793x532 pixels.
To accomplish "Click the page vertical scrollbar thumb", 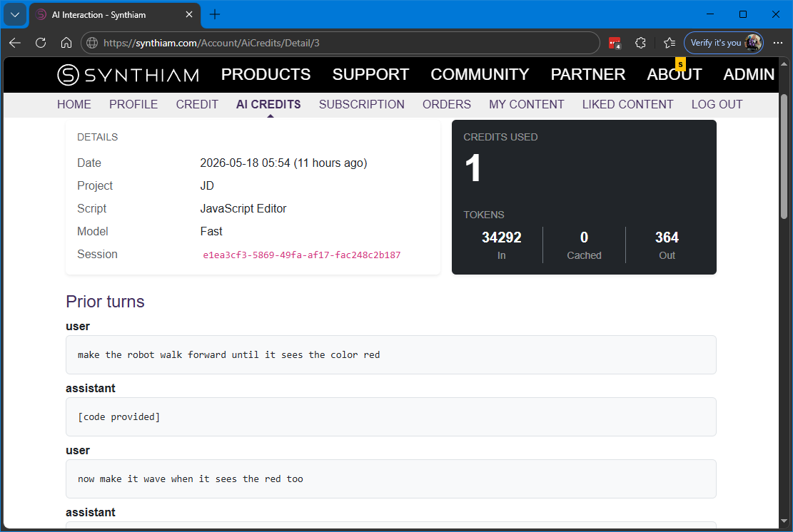I will click(784, 157).
